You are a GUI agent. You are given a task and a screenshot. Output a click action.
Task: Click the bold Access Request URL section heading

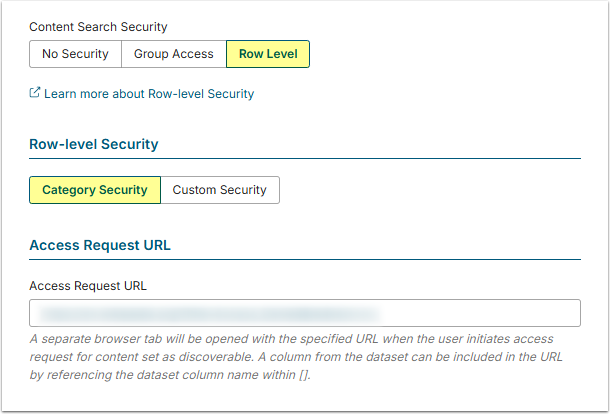(101, 244)
